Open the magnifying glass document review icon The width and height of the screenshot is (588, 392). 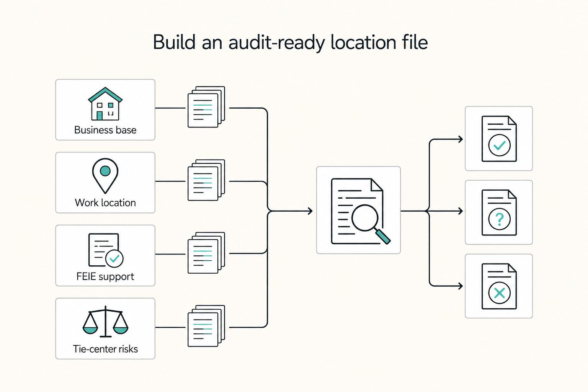click(x=361, y=211)
